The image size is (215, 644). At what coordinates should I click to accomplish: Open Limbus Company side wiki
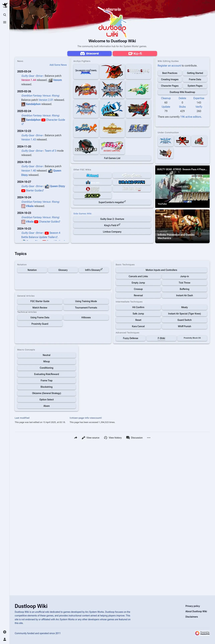[x=112, y=232]
